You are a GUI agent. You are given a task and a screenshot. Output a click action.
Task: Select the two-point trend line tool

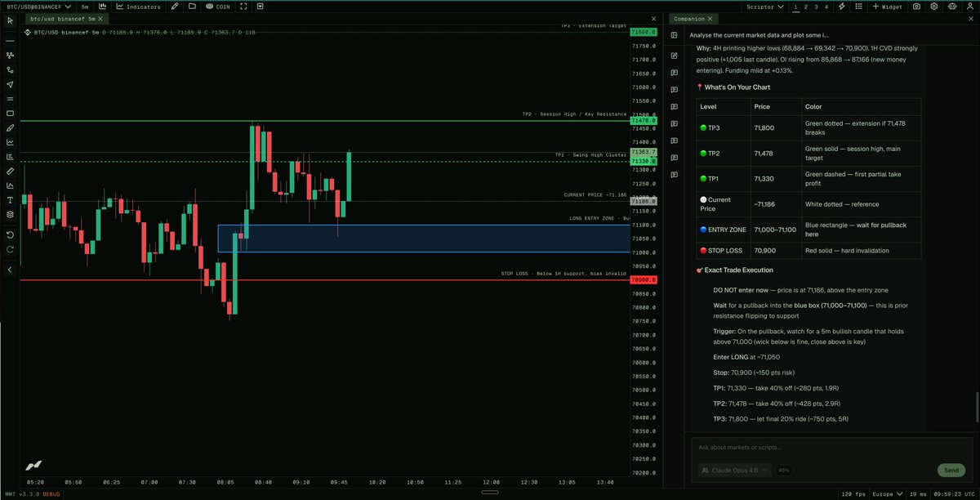[x=10, y=69]
